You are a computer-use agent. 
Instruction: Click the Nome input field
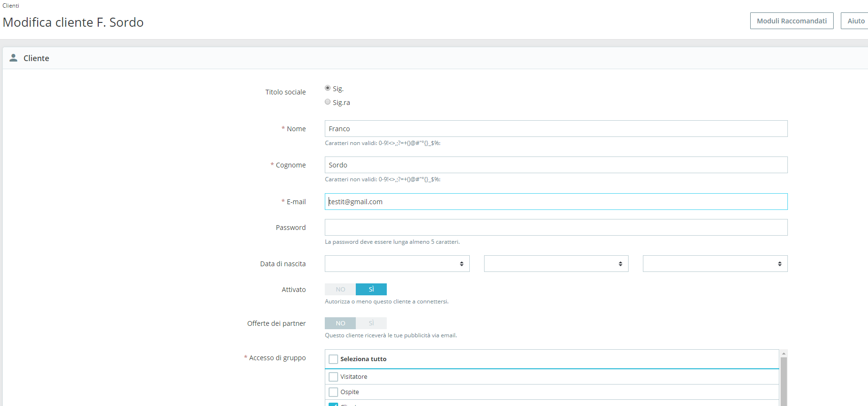[556, 129]
